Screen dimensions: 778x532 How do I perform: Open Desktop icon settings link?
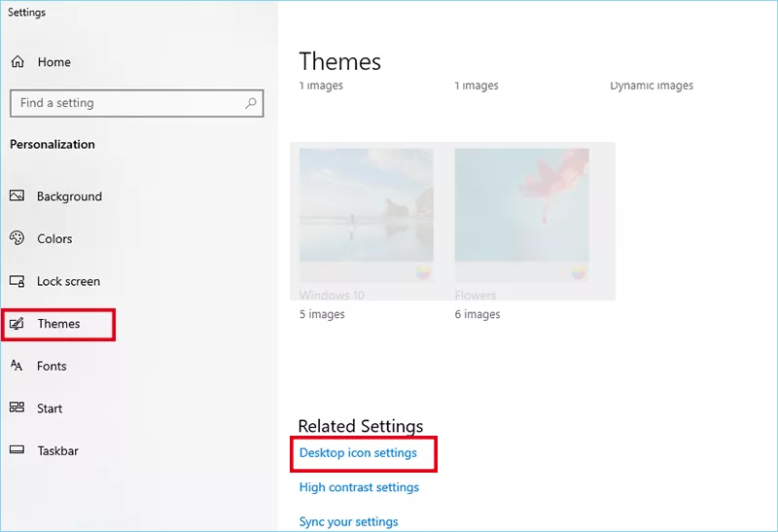coord(358,453)
